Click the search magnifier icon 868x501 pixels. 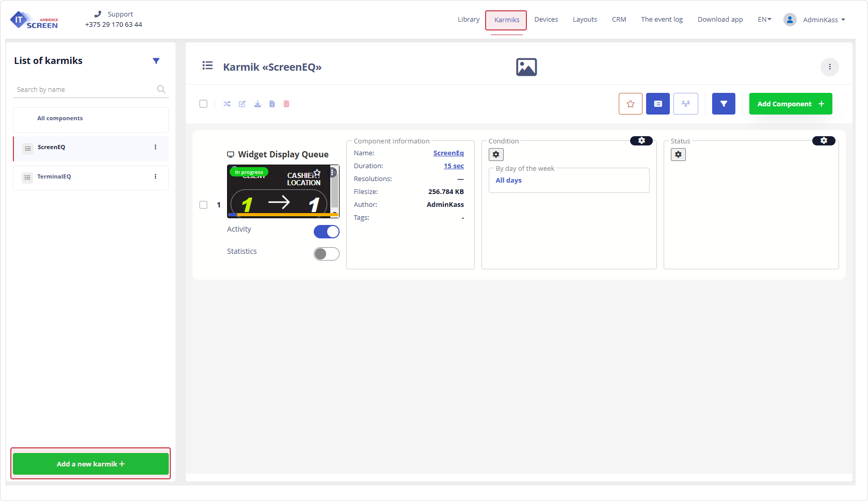pyautogui.click(x=161, y=89)
